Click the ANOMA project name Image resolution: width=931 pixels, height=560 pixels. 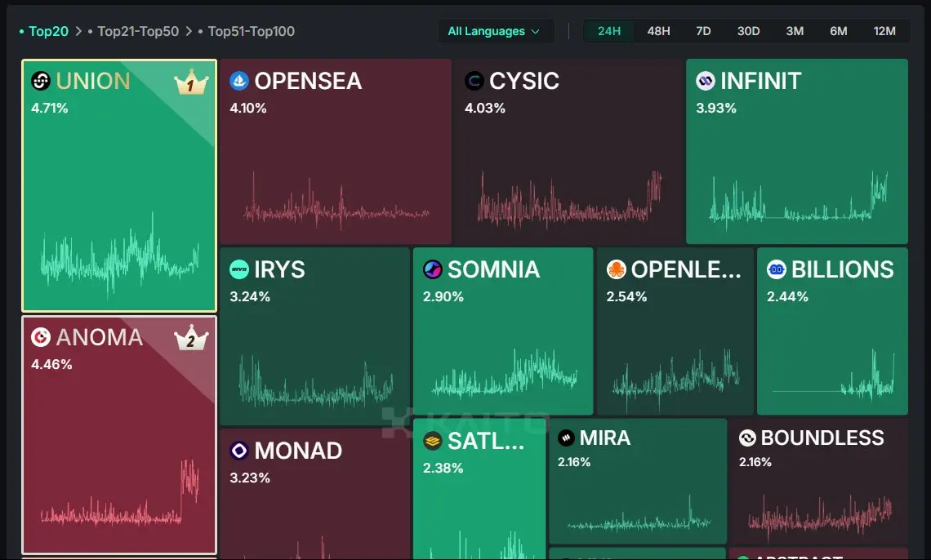pos(100,337)
